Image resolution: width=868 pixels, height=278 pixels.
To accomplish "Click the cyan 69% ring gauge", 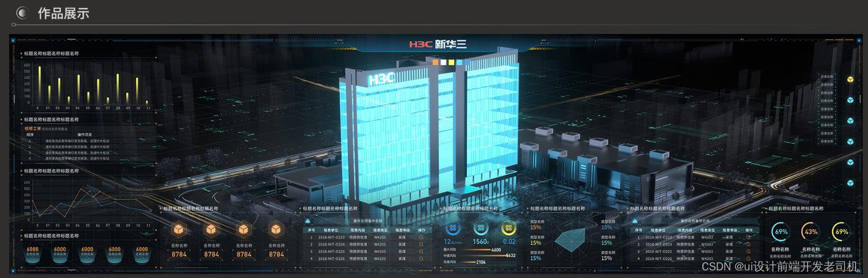I will click(x=780, y=232).
